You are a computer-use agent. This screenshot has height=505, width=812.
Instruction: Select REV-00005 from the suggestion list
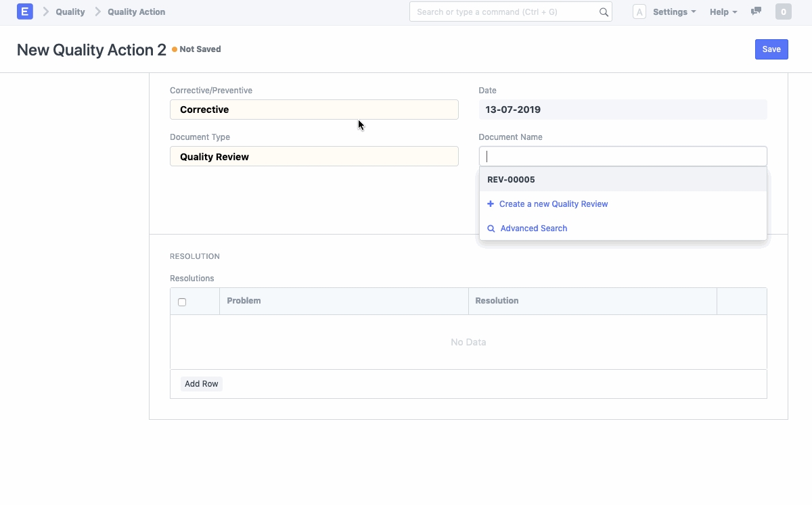[511, 180]
